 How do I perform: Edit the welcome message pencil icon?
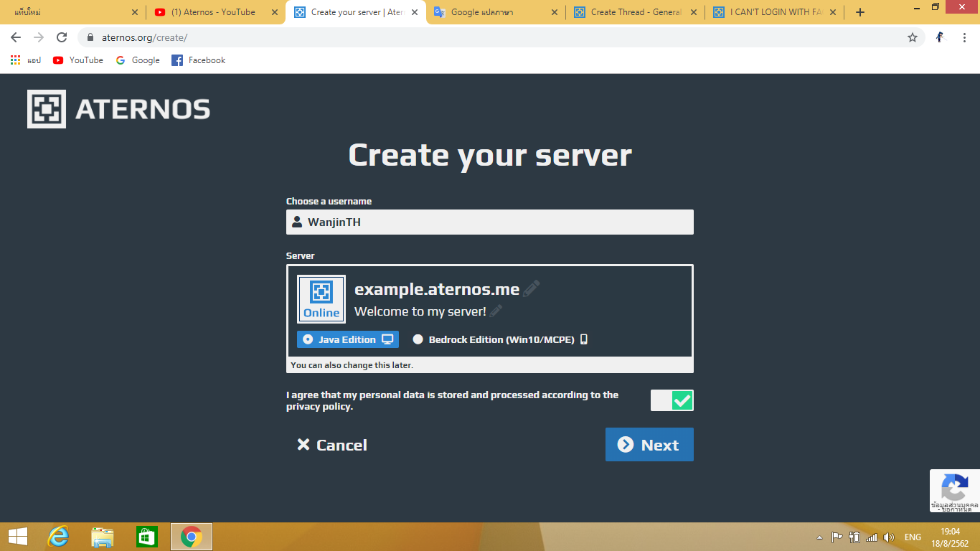point(495,311)
